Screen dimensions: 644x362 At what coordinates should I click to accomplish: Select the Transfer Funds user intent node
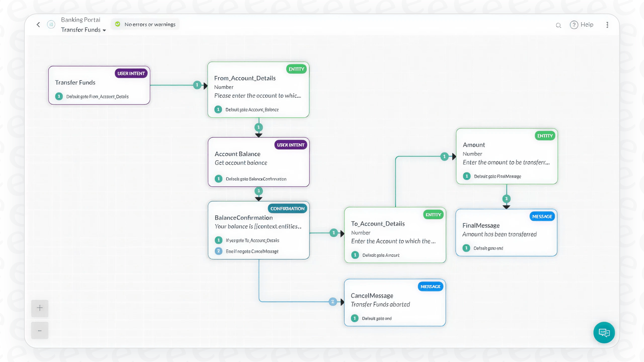pos(99,82)
